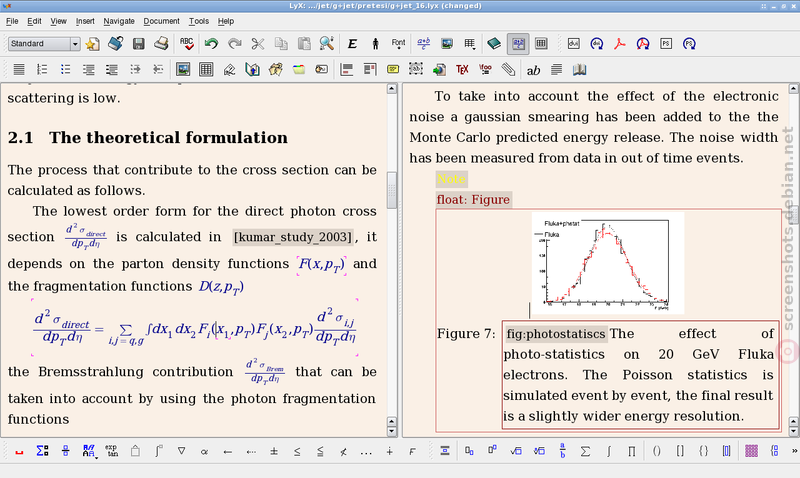Update the PDF output

[643, 44]
